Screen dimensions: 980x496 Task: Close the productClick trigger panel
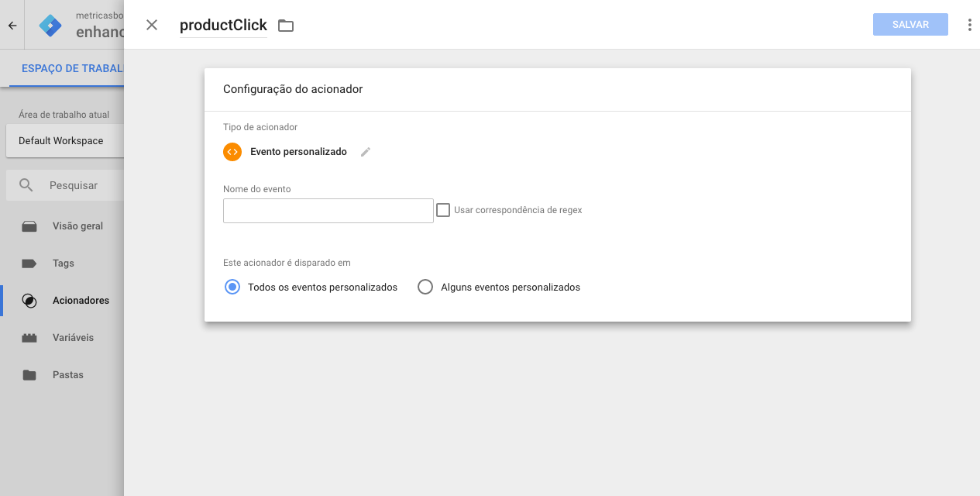tap(152, 25)
